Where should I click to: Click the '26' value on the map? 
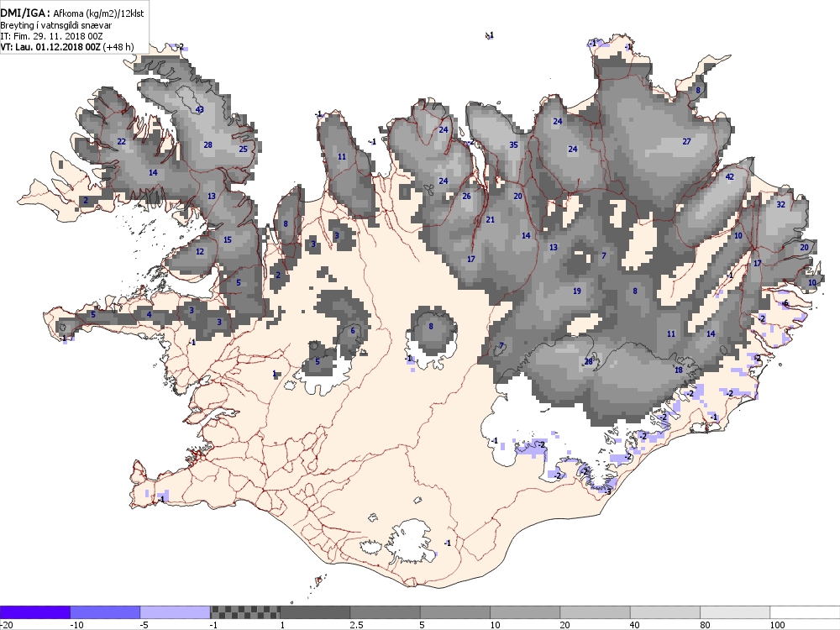[466, 196]
